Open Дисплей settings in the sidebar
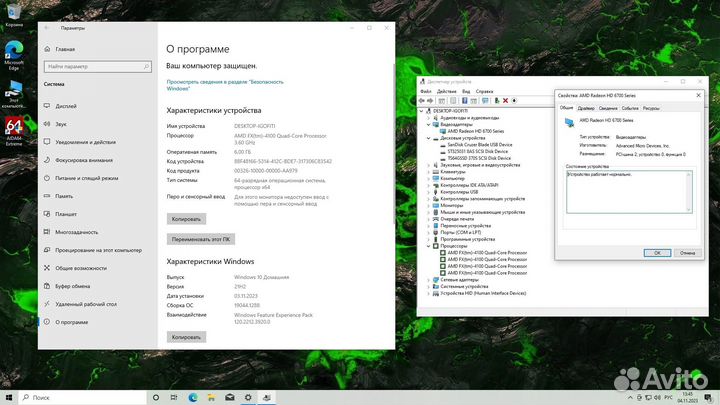 pos(66,105)
